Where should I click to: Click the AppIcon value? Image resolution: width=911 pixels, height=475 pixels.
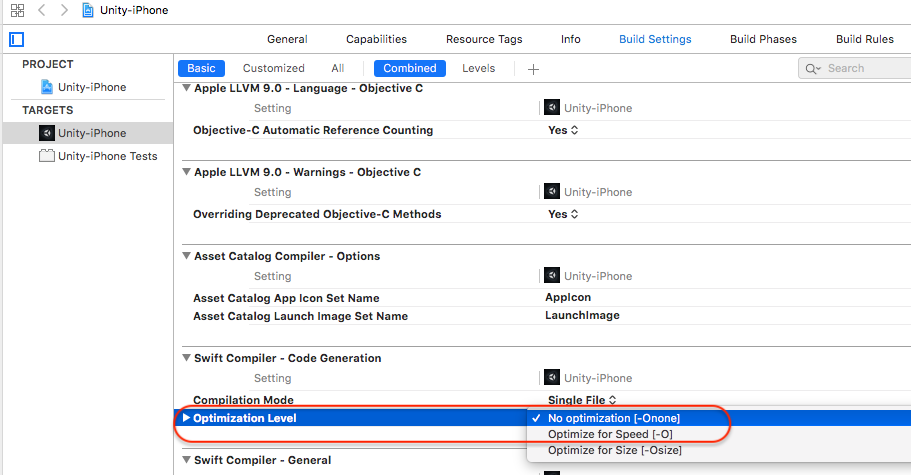coord(568,297)
